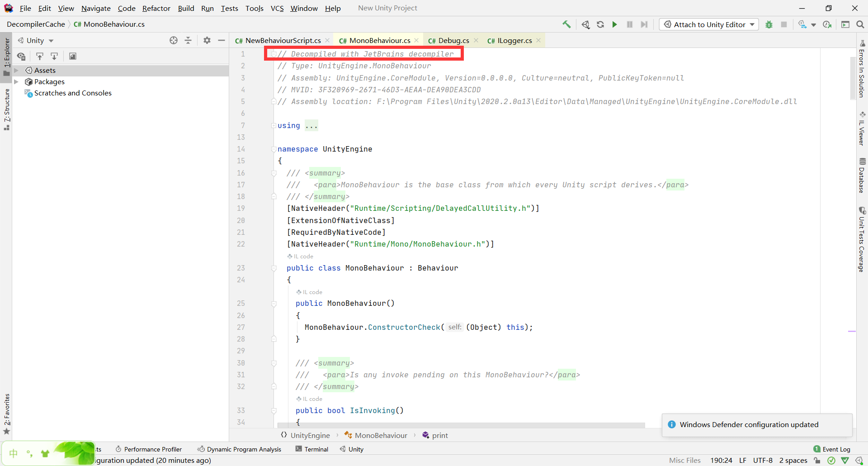
Task: Open Search Everywhere magnifier icon
Action: click(x=860, y=24)
